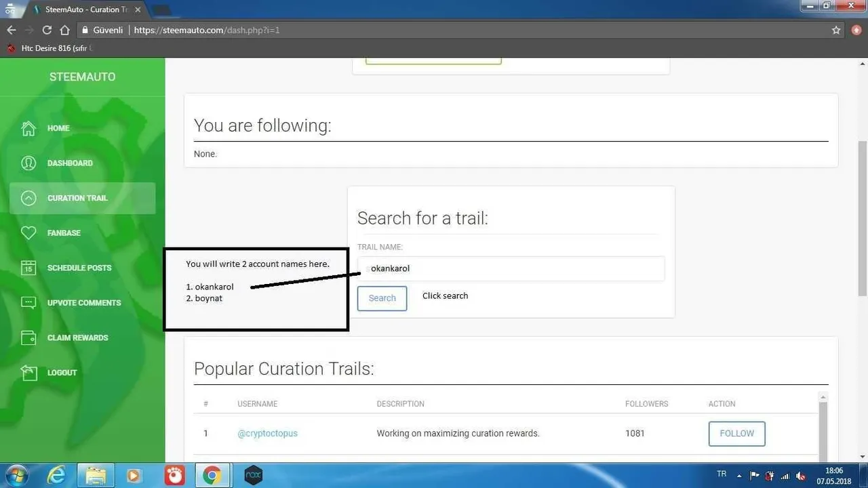Click volume speaker tray icon
Viewport: 868px width, 488px height.
coord(801,476)
